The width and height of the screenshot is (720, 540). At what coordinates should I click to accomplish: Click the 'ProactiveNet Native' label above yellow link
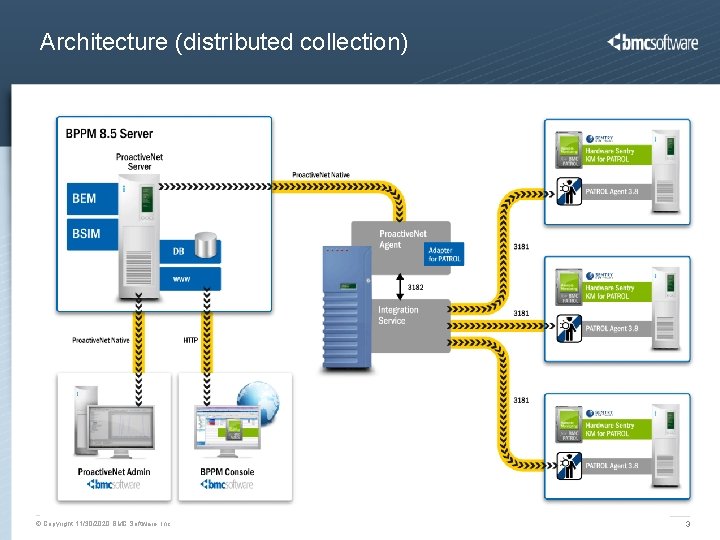[x=321, y=175]
